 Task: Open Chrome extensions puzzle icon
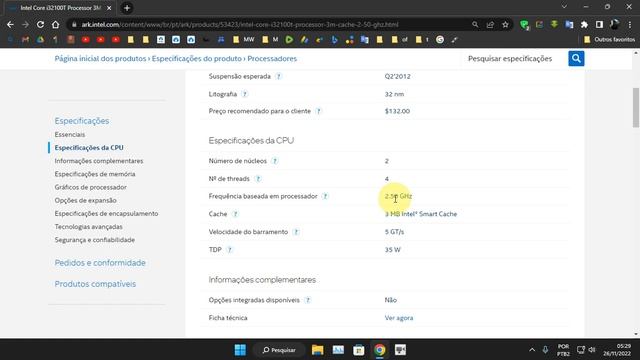[x=584, y=24]
